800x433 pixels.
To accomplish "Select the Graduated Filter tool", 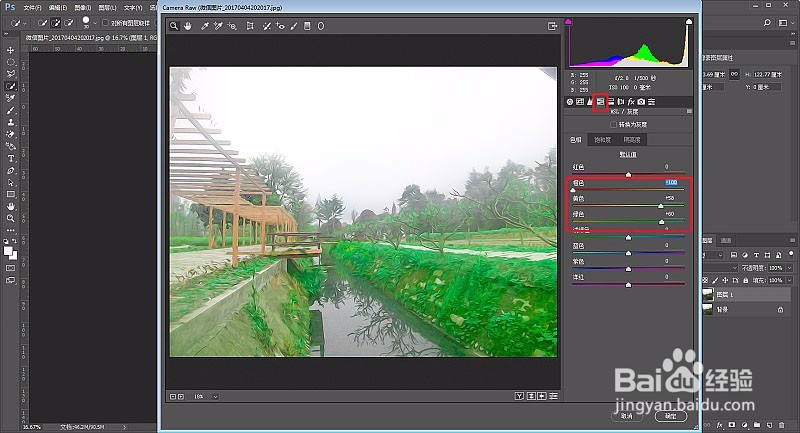I will (307, 26).
